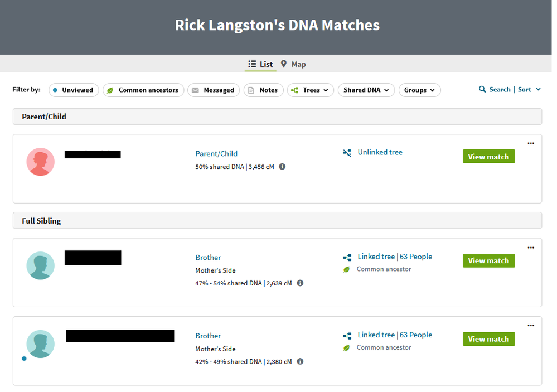Click the pink avatar of the Parent/Child match
The width and height of the screenshot is (557, 392).
(41, 162)
